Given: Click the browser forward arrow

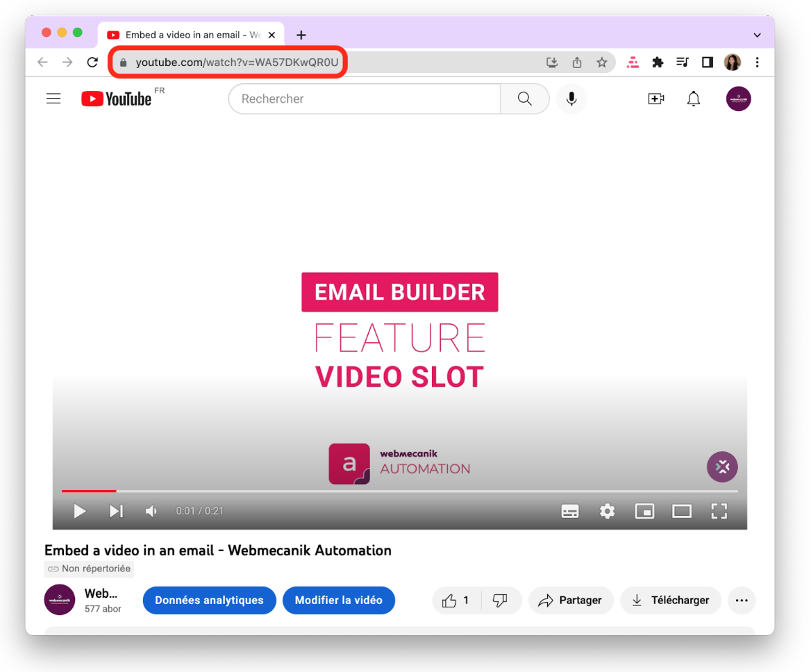Looking at the screenshot, I should pyautogui.click(x=67, y=62).
